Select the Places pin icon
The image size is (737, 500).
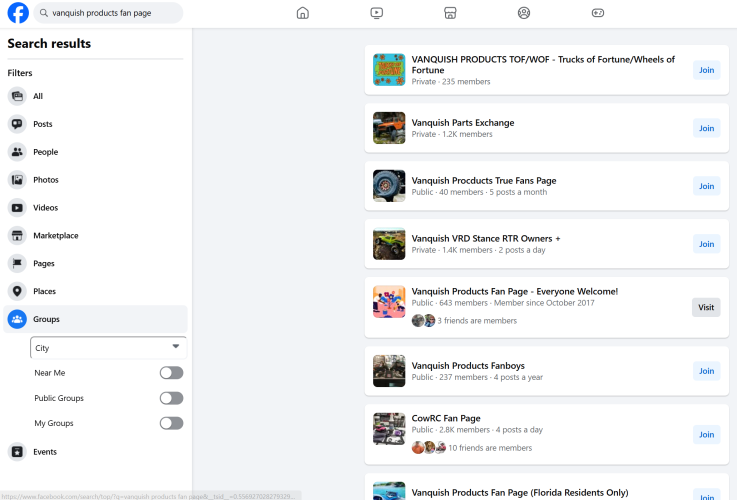click(17, 291)
